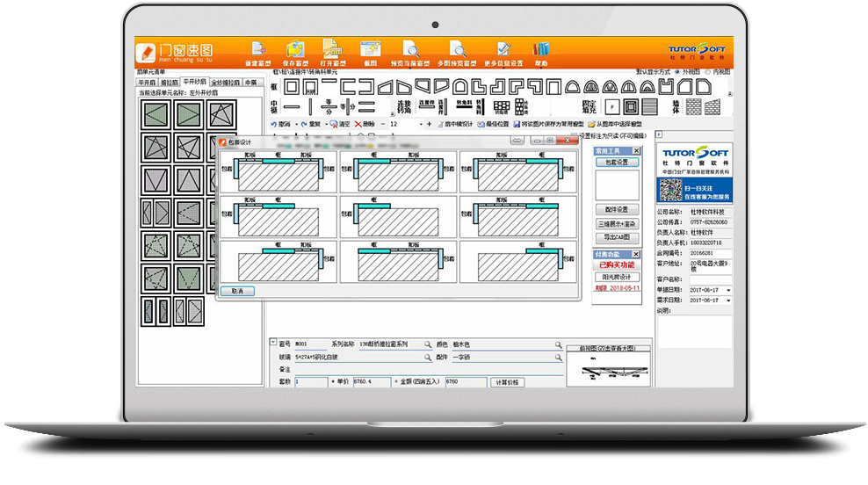Click 从图库中选择窗型 folder icon
Viewport: 868px width, 485px height.
coord(592,124)
